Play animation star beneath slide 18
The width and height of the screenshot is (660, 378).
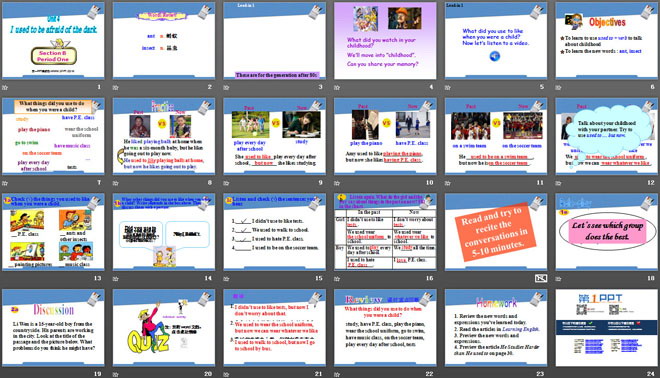pyautogui.click(x=559, y=279)
